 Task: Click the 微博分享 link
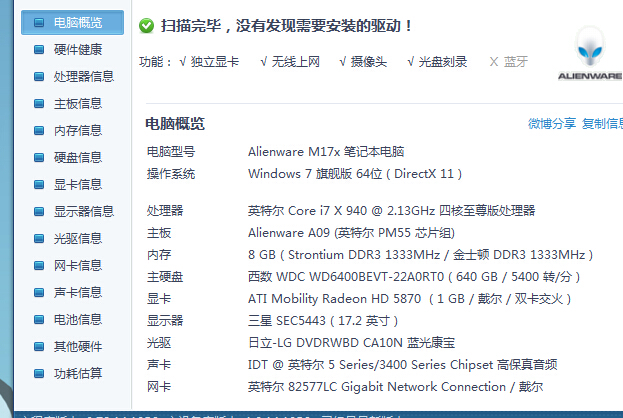point(552,124)
